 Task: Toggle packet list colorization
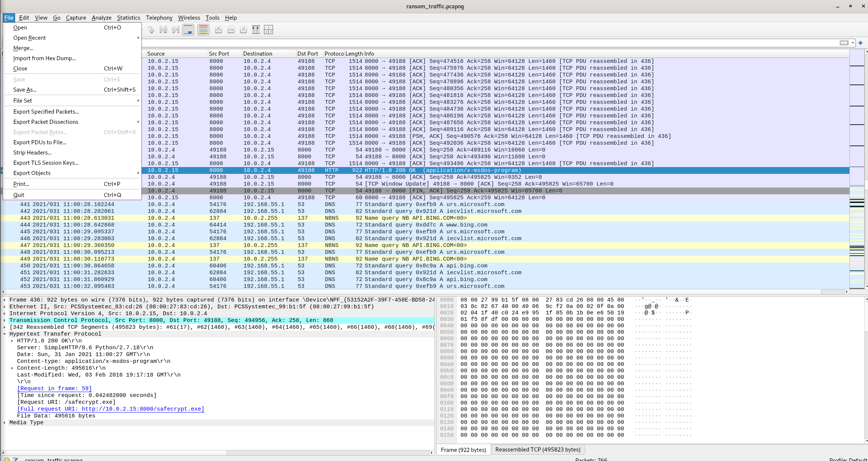click(x=203, y=30)
